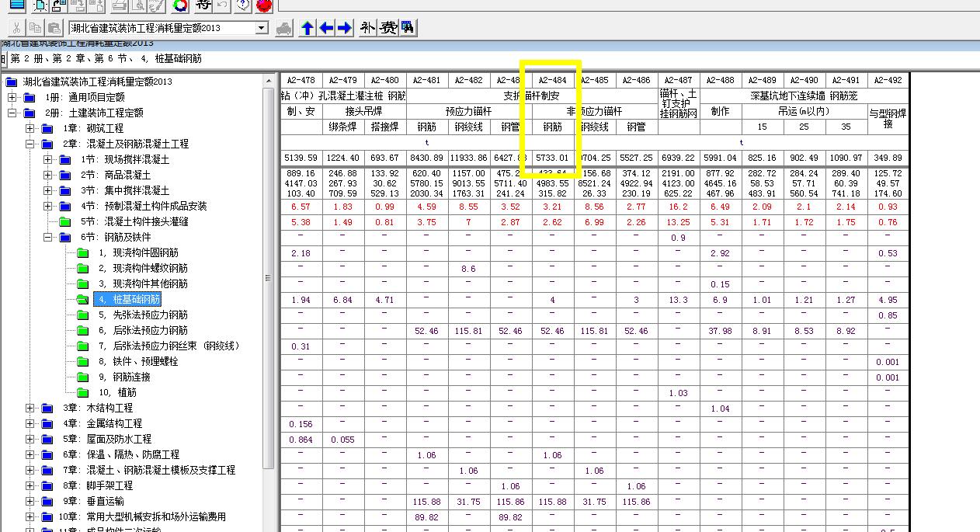
Task: Click the print preview magnifier icon
Action: pyautogui.click(x=137, y=6)
